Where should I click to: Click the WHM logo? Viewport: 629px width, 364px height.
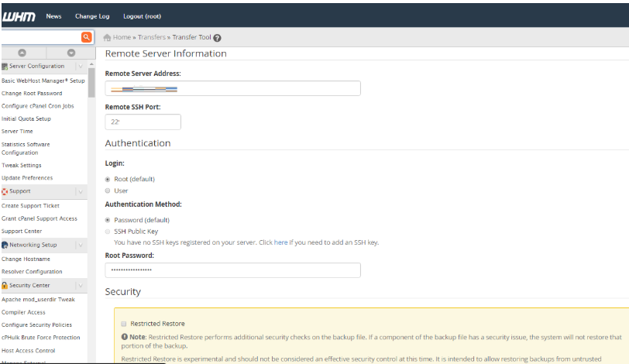click(x=18, y=16)
